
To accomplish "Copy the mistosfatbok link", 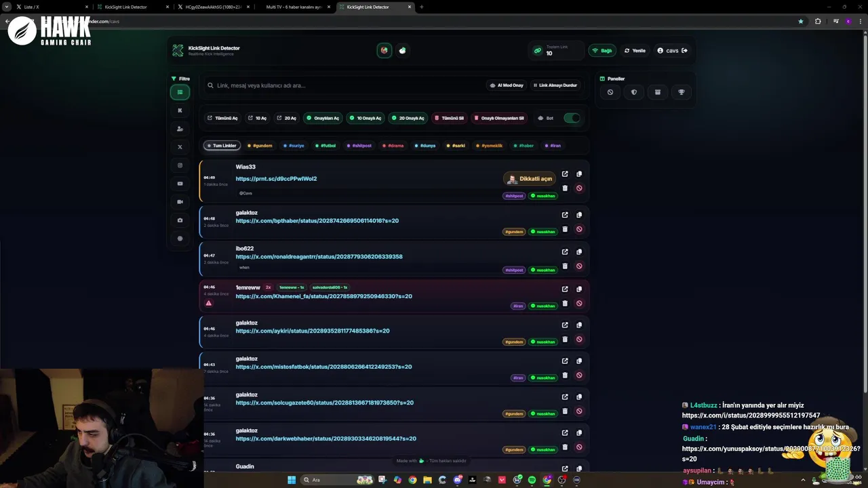I will pos(579,361).
